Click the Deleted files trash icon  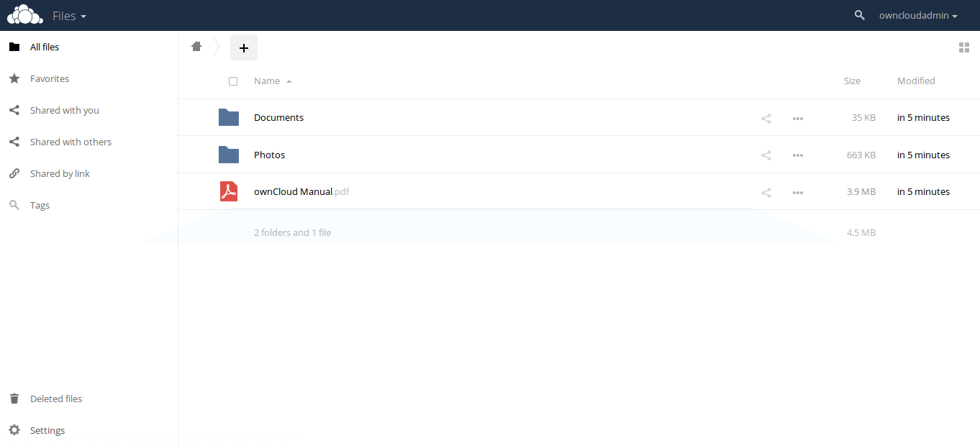pyautogui.click(x=14, y=399)
